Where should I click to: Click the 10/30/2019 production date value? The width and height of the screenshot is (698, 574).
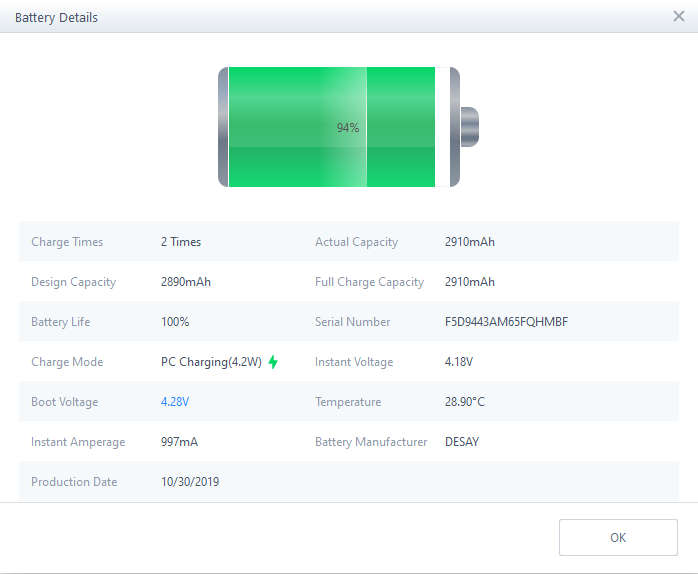[x=190, y=482]
